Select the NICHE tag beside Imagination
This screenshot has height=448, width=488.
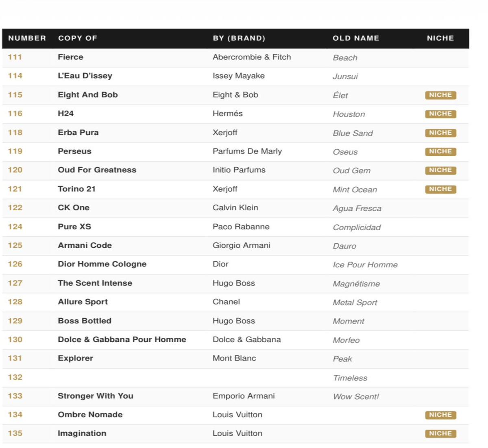coord(440,433)
